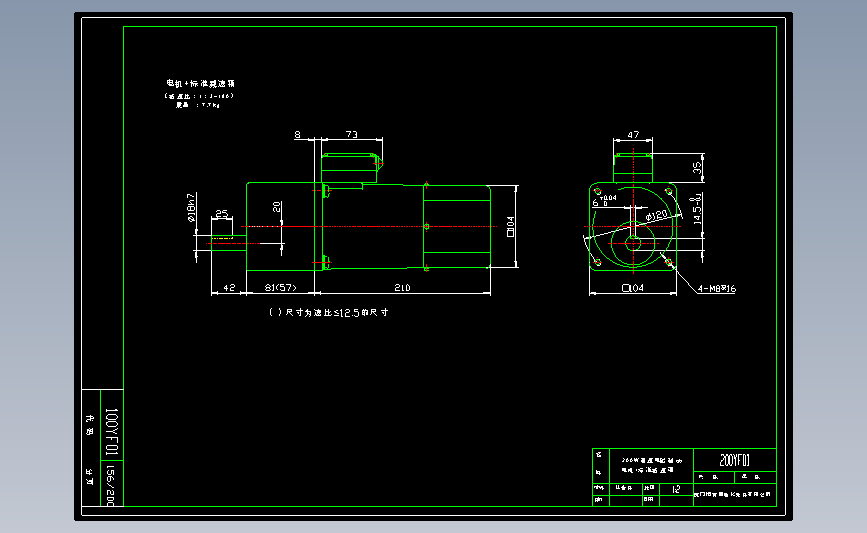Select the 42 shaft length dimension
The width and height of the screenshot is (867, 533).
pos(229,288)
